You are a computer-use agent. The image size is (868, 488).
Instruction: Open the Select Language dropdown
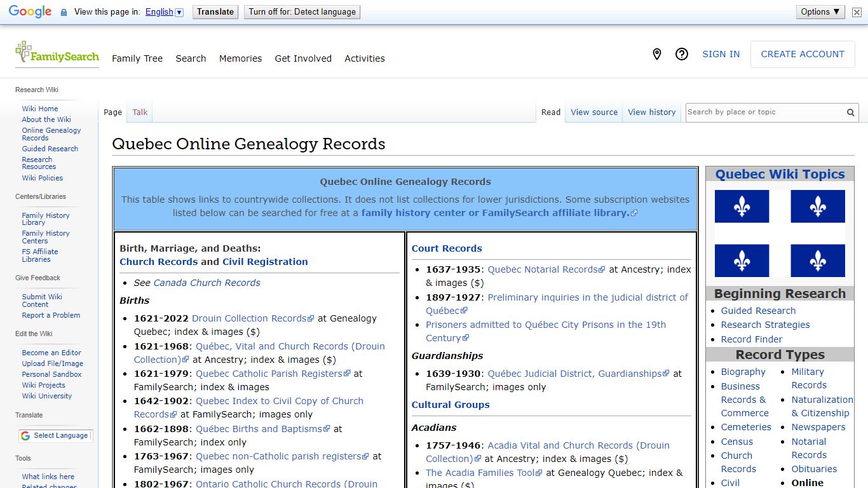pyautogui.click(x=55, y=436)
